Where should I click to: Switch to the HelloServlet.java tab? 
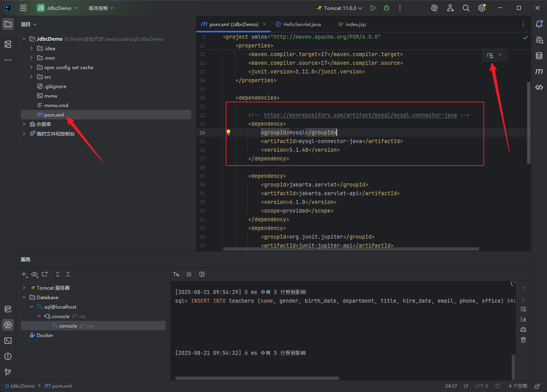(298, 24)
